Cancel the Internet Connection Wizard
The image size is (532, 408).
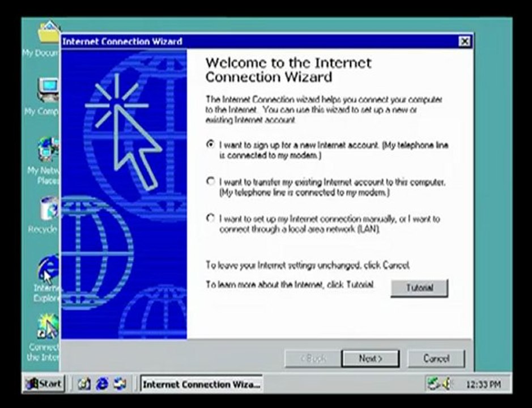pyautogui.click(x=436, y=359)
